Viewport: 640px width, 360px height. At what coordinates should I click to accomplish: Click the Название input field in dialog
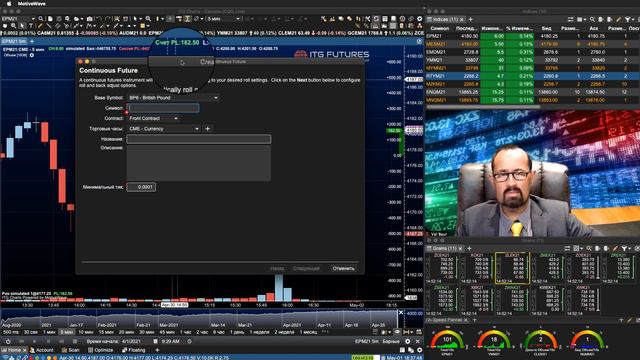[x=198, y=139]
